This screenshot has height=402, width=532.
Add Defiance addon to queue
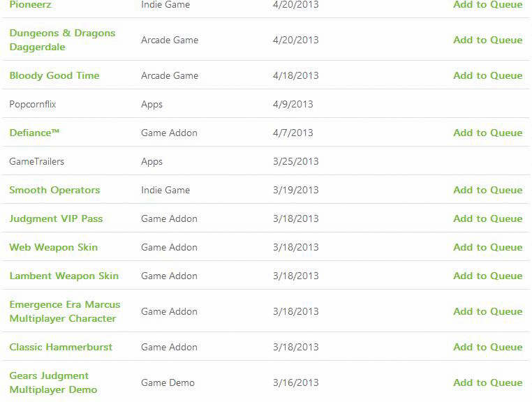(487, 133)
